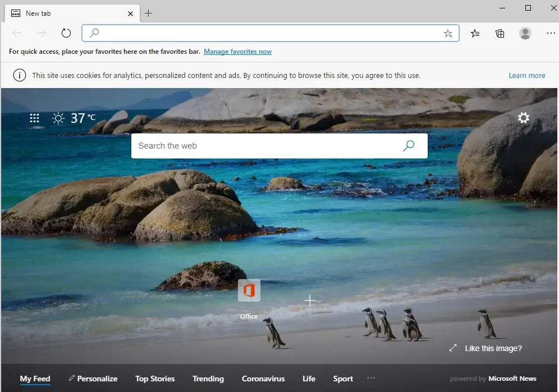Viewport: 559px width, 392px height.
Task: Select the New tab browser tab
Action: pos(72,13)
